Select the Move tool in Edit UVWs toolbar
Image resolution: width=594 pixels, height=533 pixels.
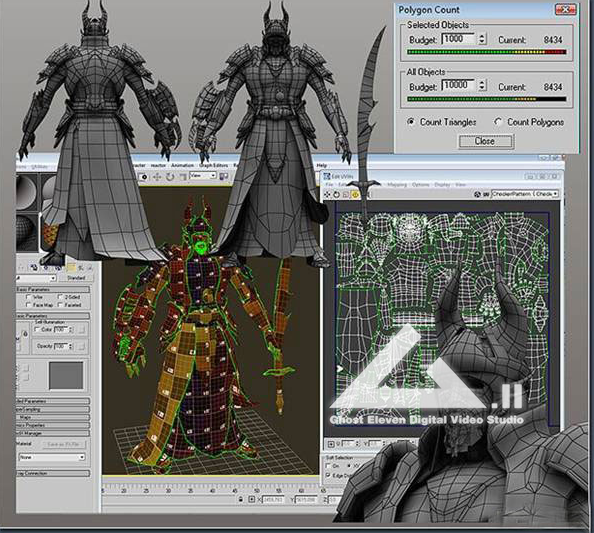(327, 194)
